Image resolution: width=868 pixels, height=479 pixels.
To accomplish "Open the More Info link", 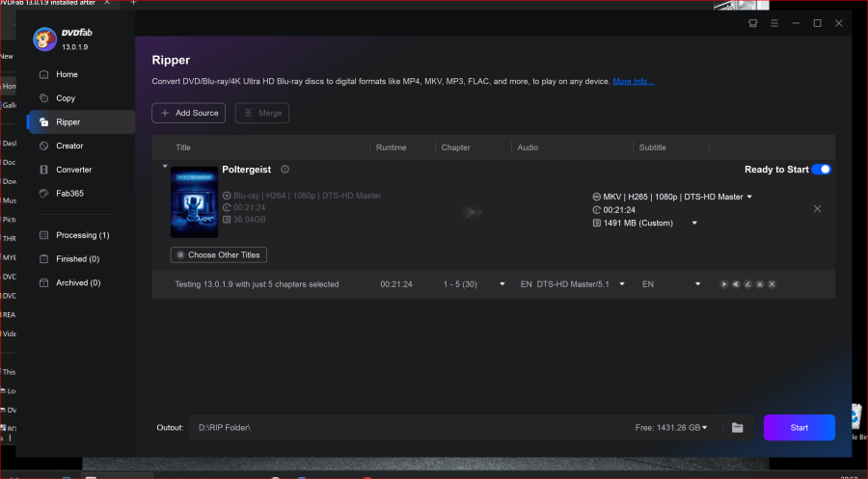I will 634,81.
